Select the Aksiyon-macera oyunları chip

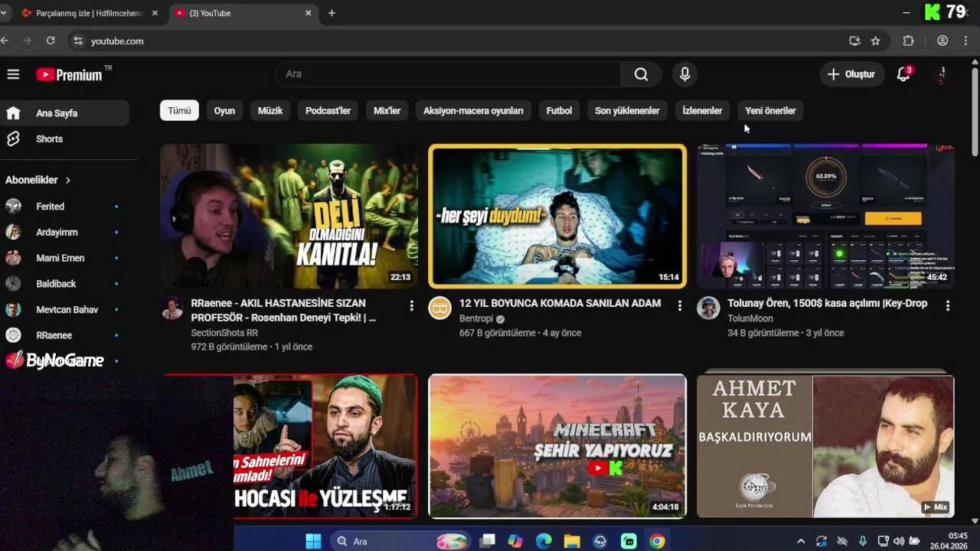[x=473, y=111]
